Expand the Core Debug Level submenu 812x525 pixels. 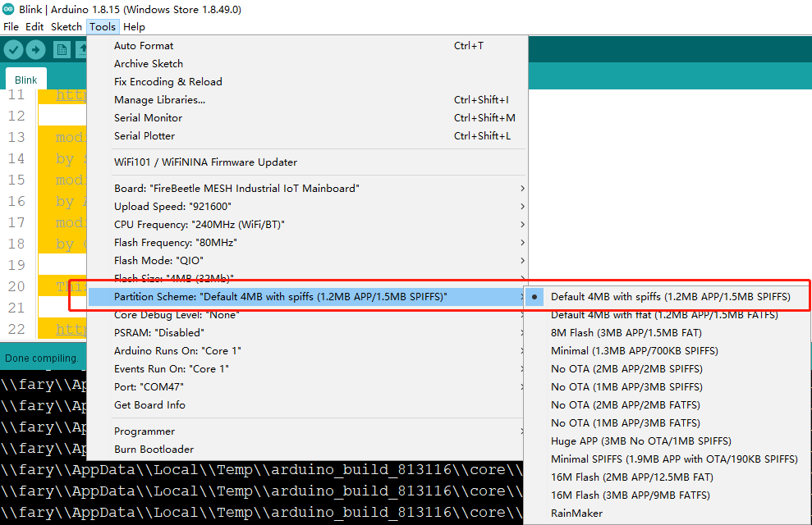click(308, 315)
